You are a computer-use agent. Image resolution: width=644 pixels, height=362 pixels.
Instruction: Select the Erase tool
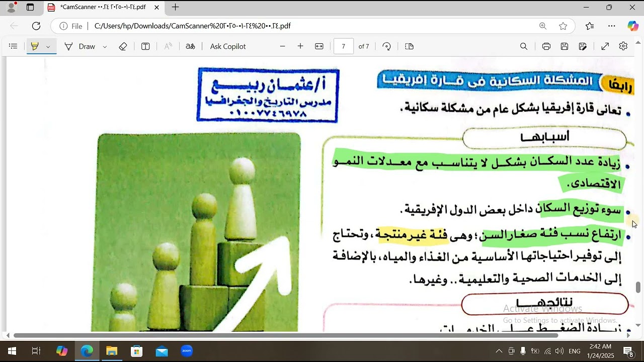coord(123,46)
